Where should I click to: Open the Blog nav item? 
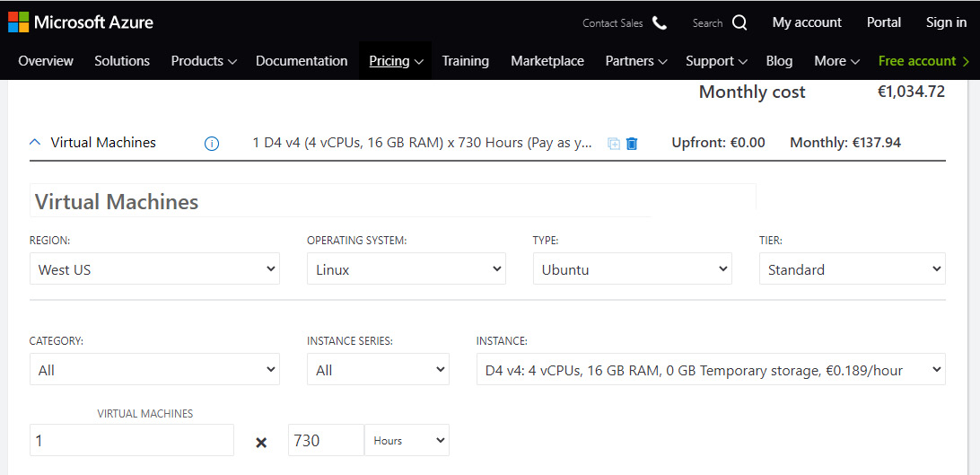pos(779,61)
